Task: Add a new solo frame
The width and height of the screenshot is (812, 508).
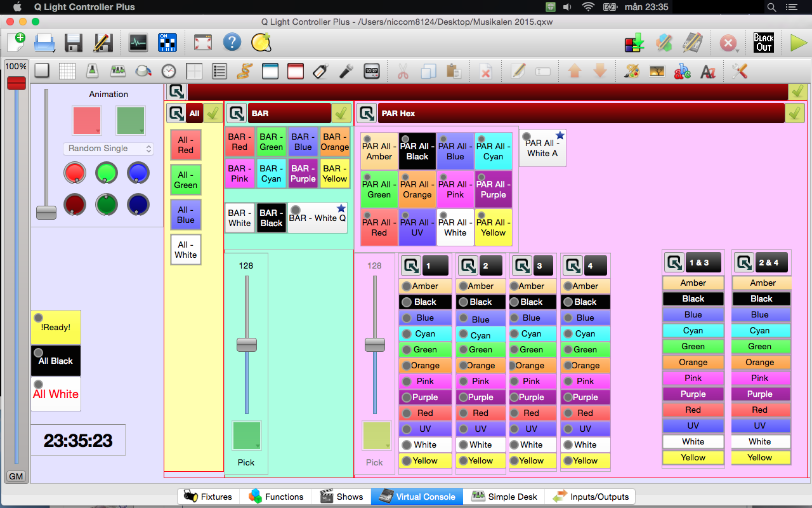Action: pos(296,70)
